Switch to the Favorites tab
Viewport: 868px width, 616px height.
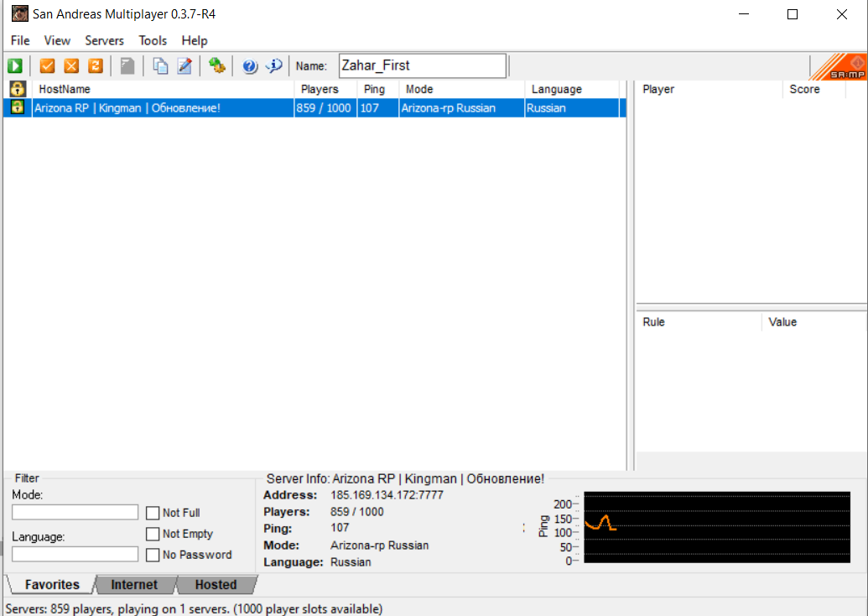pos(52,584)
